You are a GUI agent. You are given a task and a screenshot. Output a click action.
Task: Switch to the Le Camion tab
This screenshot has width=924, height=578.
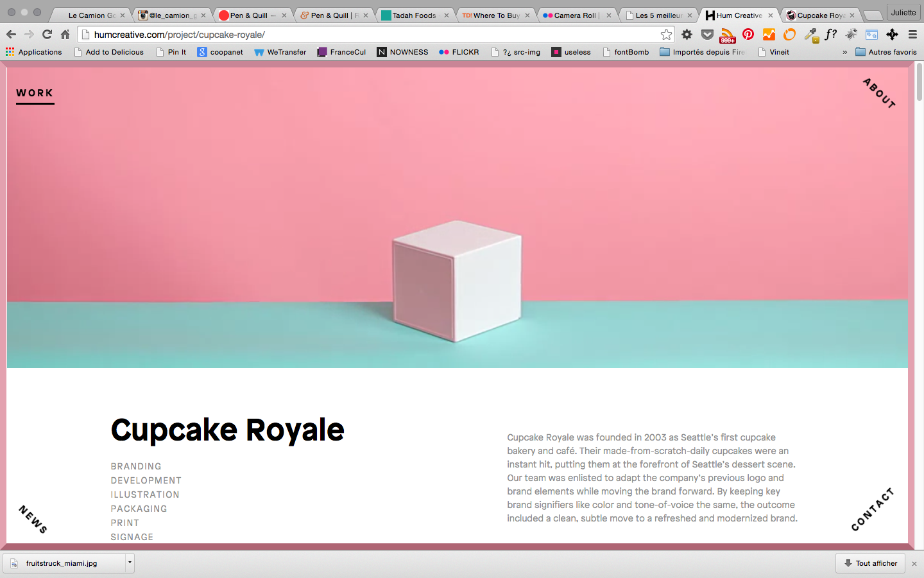(92, 15)
